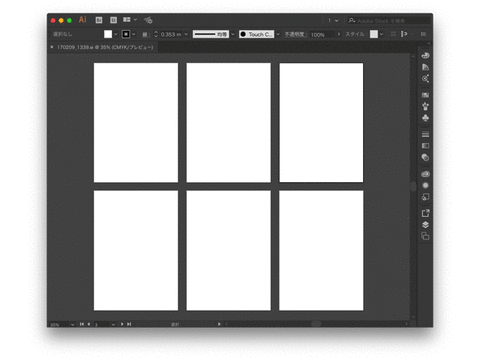Click the graphic style swatch
Image resolution: width=480 pixels, height=360 pixels.
[x=374, y=34]
